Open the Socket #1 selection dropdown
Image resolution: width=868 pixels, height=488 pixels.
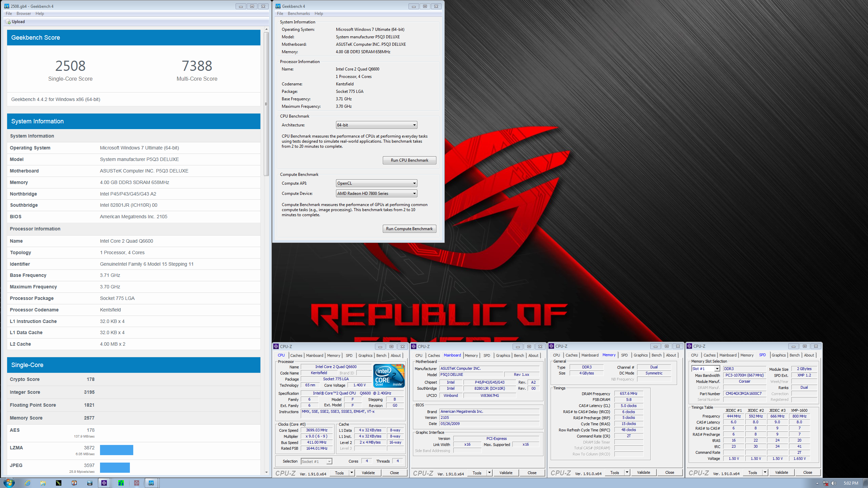click(x=316, y=461)
